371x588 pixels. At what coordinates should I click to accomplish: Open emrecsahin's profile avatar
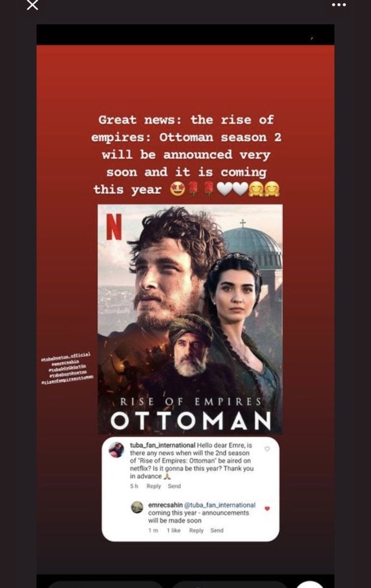[137, 507]
